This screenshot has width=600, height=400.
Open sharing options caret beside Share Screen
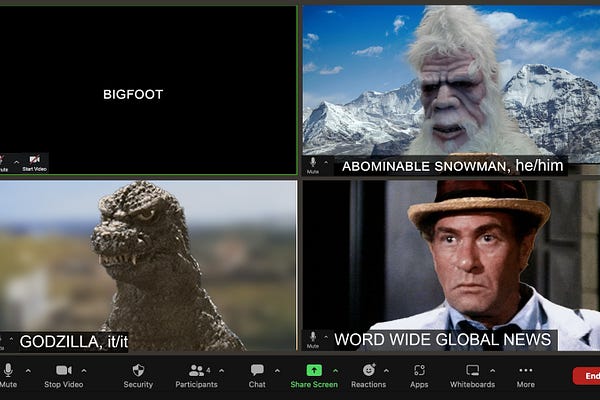coord(336,371)
